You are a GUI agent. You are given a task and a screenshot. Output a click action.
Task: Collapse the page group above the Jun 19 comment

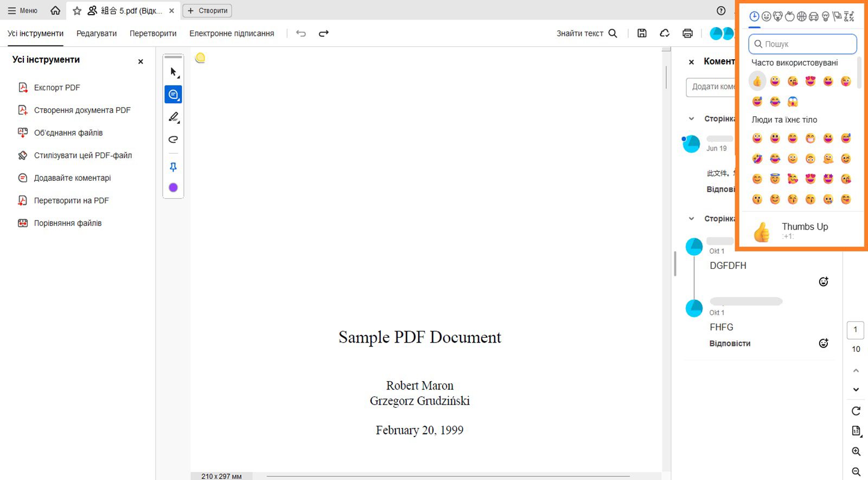[691, 118]
